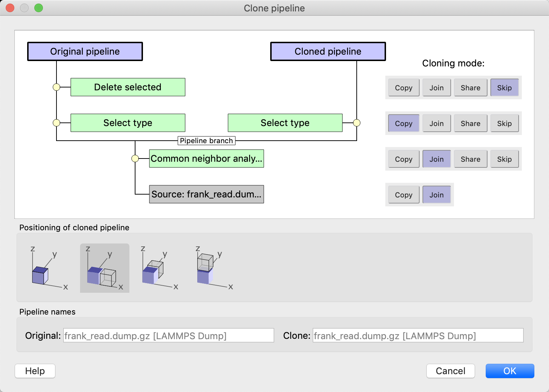Viewport: 549px width, 392px height.
Task: Click the Delete selected modifier box
Action: (x=128, y=87)
